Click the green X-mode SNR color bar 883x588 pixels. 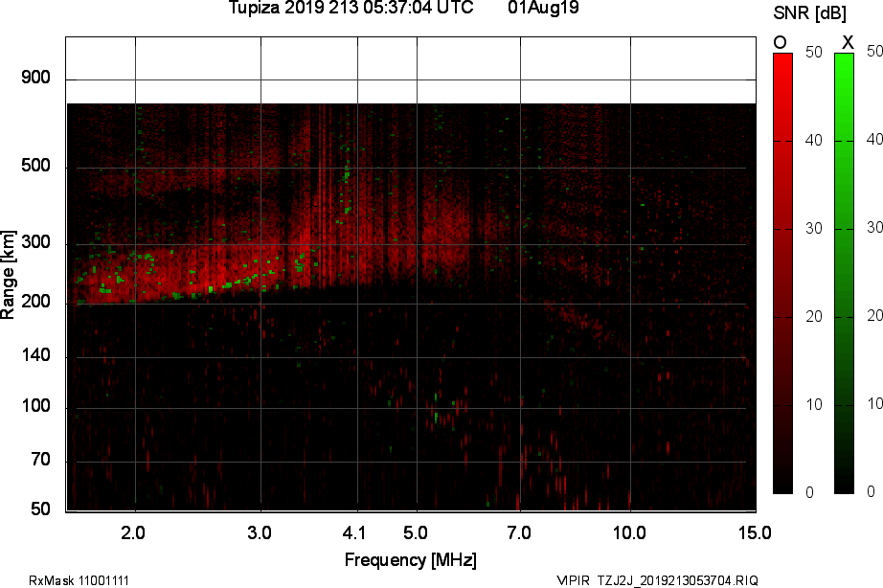coord(844,274)
